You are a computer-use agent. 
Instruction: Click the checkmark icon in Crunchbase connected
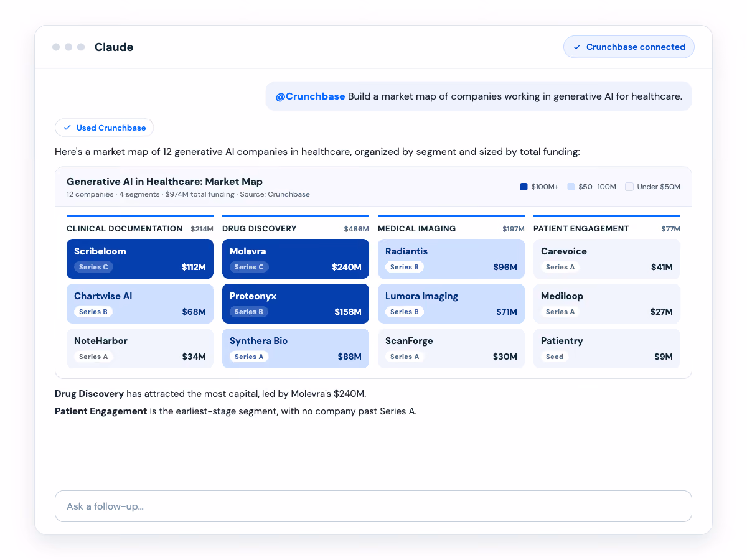pyautogui.click(x=577, y=47)
